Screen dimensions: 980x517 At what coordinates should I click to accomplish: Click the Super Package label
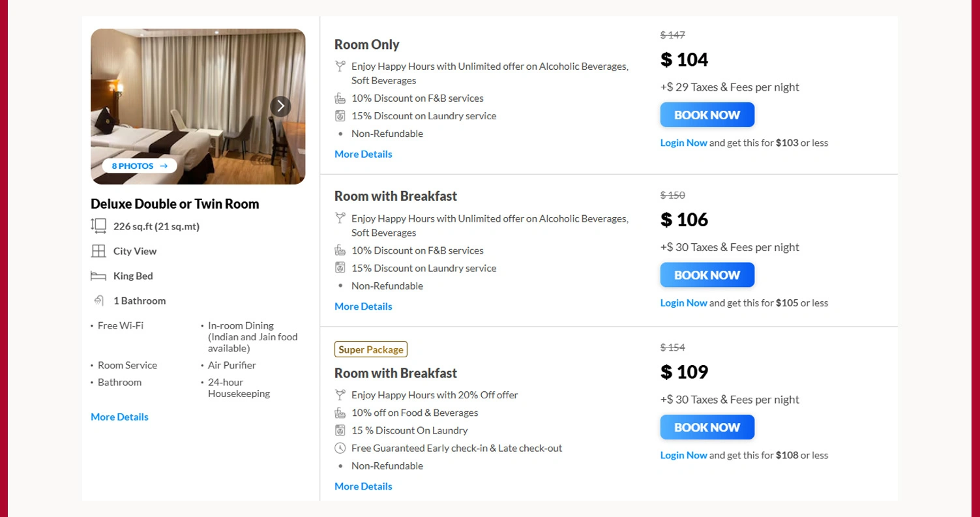point(370,349)
